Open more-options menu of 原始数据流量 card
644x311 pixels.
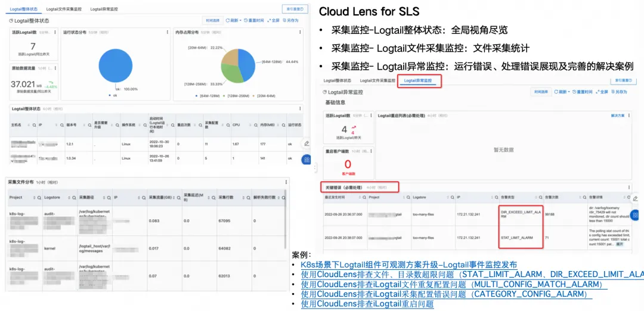point(55,68)
